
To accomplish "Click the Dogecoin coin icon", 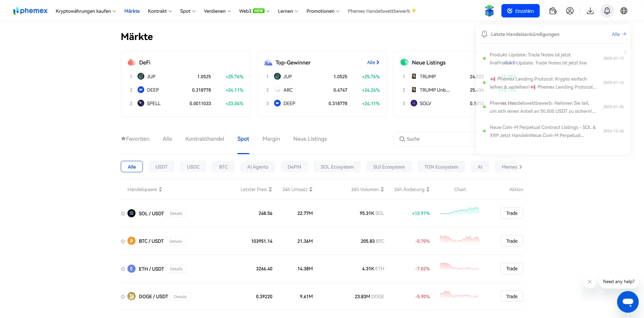I will coord(131,296).
